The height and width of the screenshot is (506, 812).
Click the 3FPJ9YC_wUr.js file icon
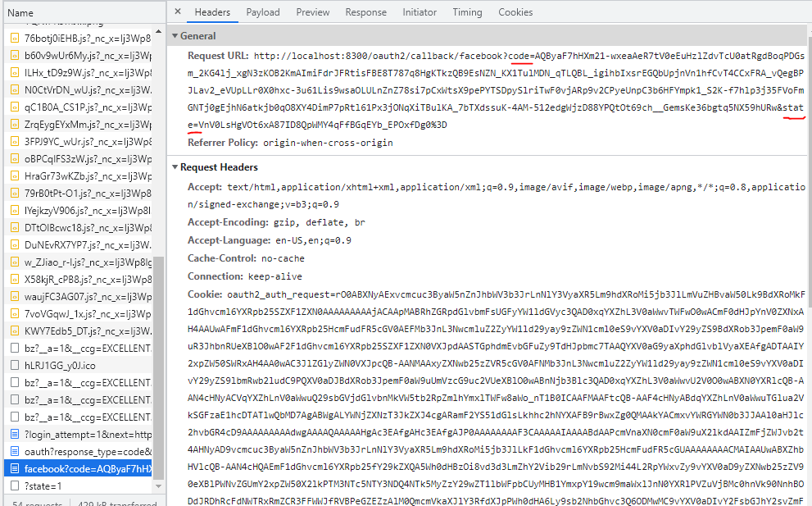pyautogui.click(x=15, y=141)
